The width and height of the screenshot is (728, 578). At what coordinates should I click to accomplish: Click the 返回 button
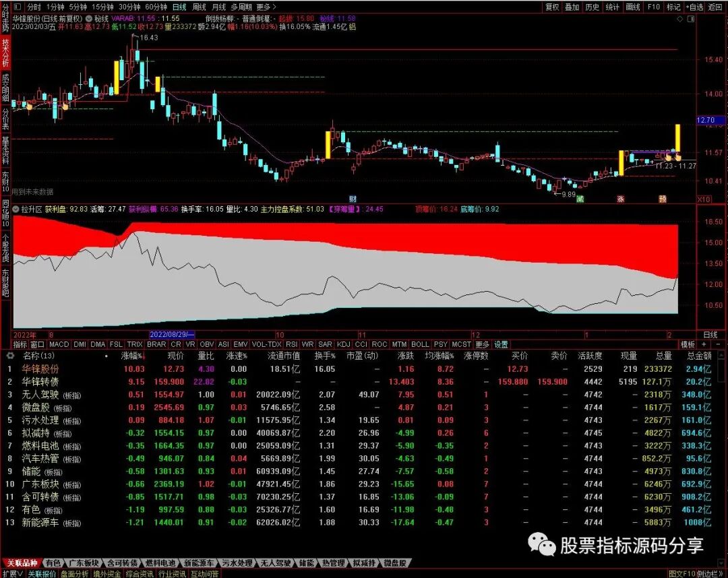(715, 7)
